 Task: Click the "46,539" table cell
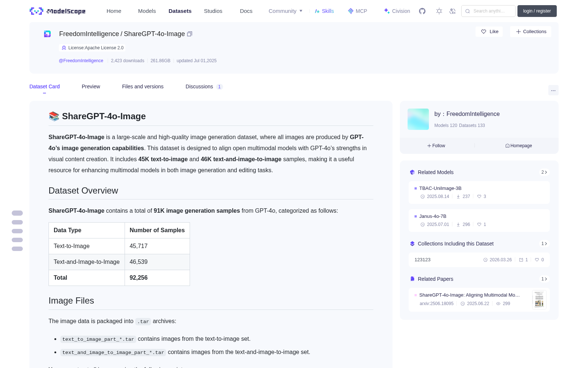point(157,262)
